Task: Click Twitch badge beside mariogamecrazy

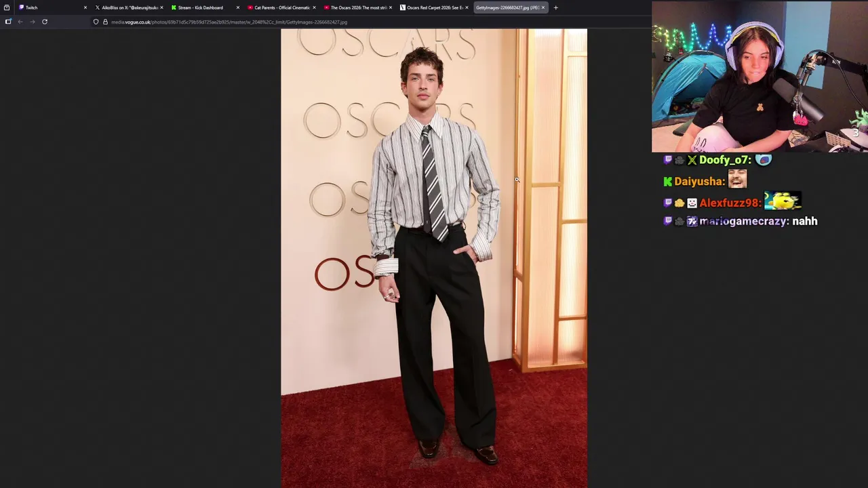Action: click(x=668, y=221)
